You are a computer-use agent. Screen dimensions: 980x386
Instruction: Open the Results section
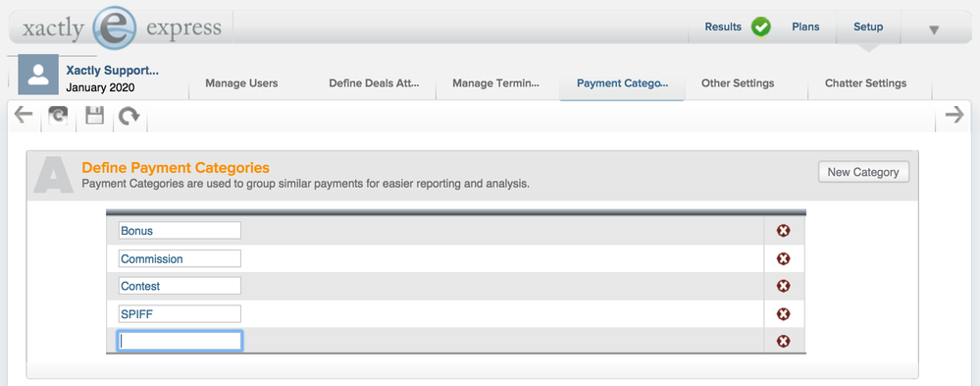723,27
